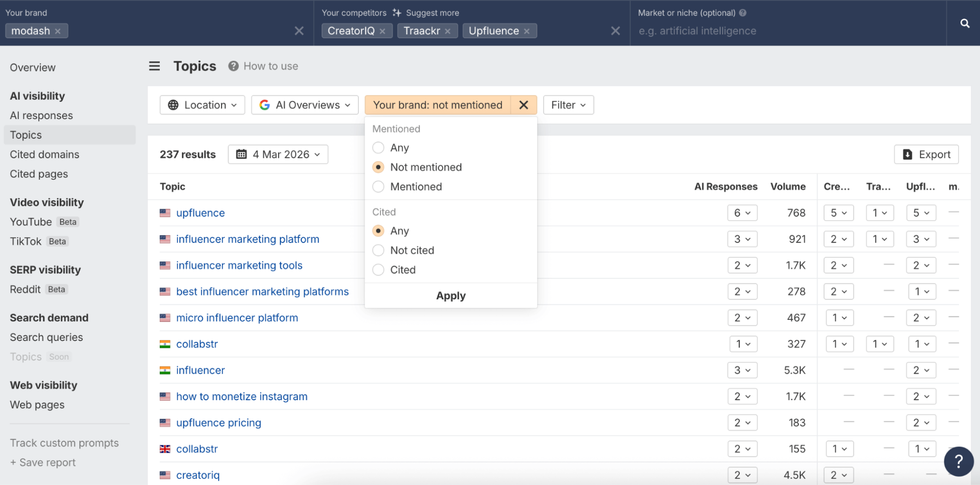Open AI responses in sidebar
This screenshot has width=980, height=485.
41,116
